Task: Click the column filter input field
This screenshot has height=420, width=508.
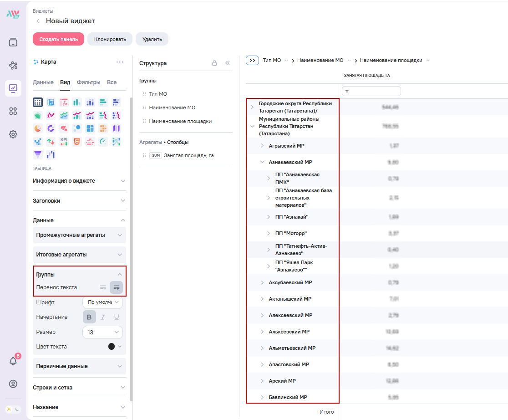Action: click(x=371, y=91)
